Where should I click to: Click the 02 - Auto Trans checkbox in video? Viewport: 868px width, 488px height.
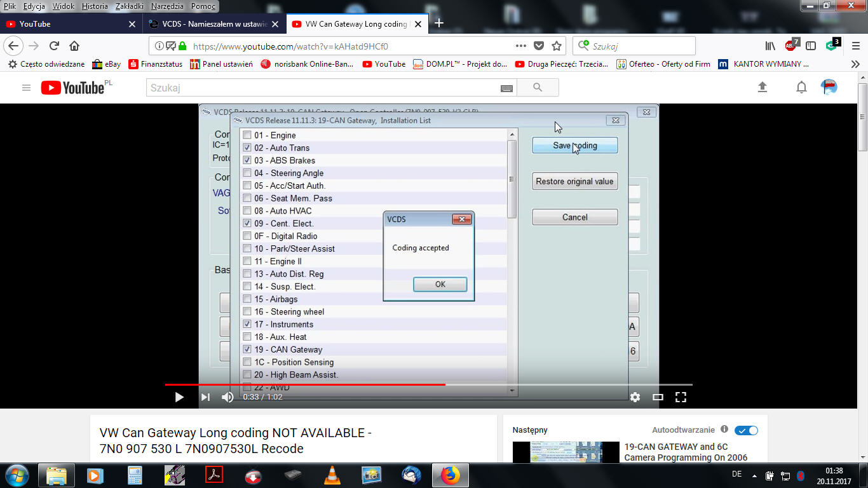[x=247, y=147]
